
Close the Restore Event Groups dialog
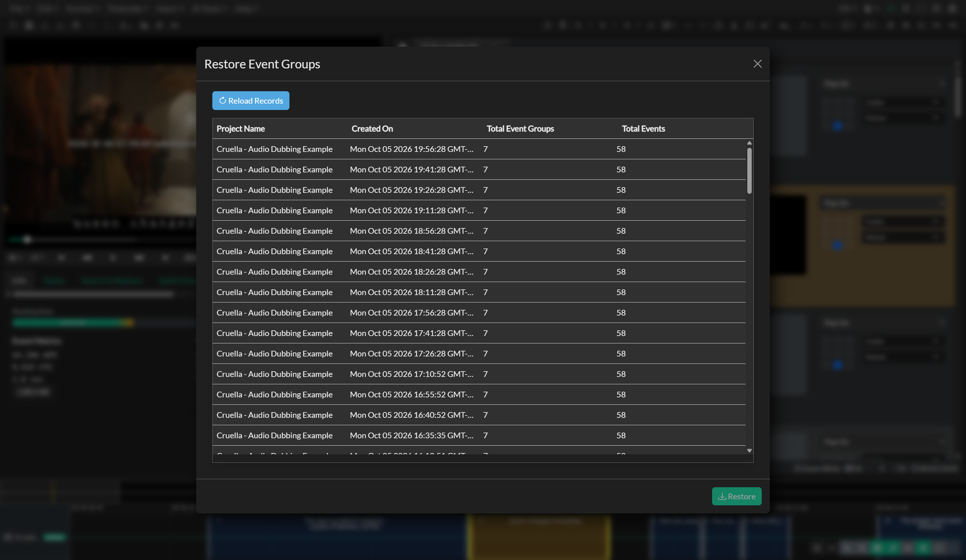[x=757, y=64]
